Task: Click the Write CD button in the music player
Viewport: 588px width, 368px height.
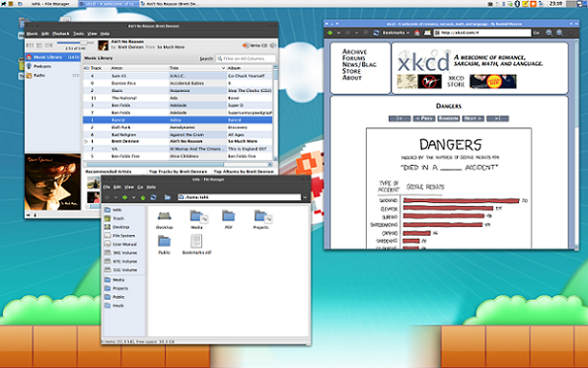Action: tap(255, 45)
